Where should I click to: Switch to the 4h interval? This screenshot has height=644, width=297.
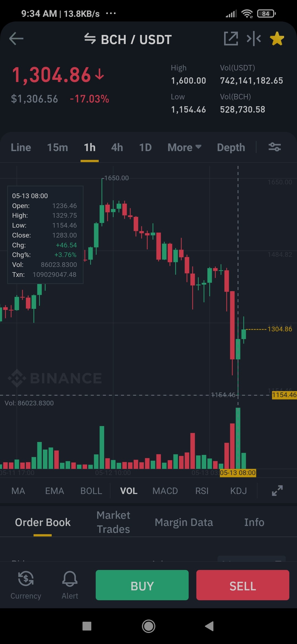117,148
